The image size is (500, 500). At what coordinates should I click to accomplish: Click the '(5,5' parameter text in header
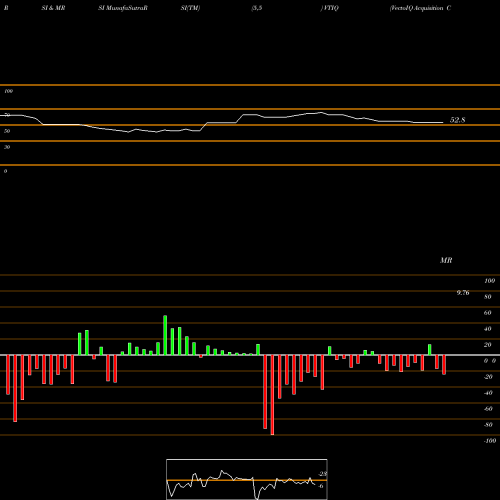coord(257,8)
